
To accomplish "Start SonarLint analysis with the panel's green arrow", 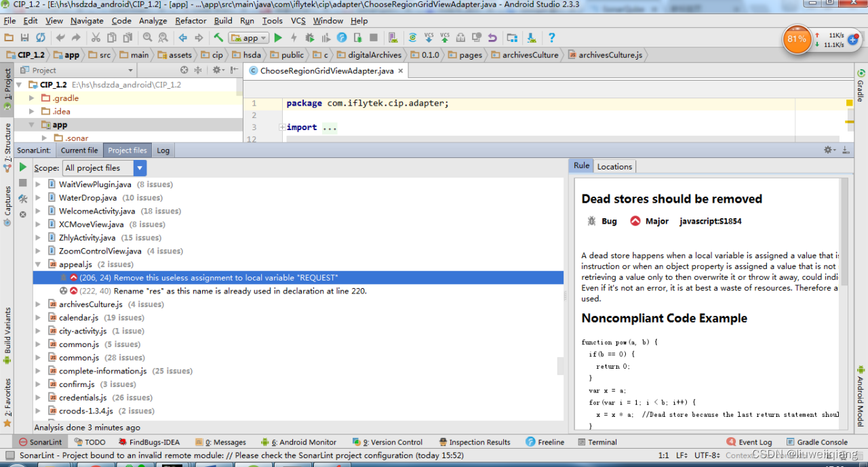I will coord(22,167).
